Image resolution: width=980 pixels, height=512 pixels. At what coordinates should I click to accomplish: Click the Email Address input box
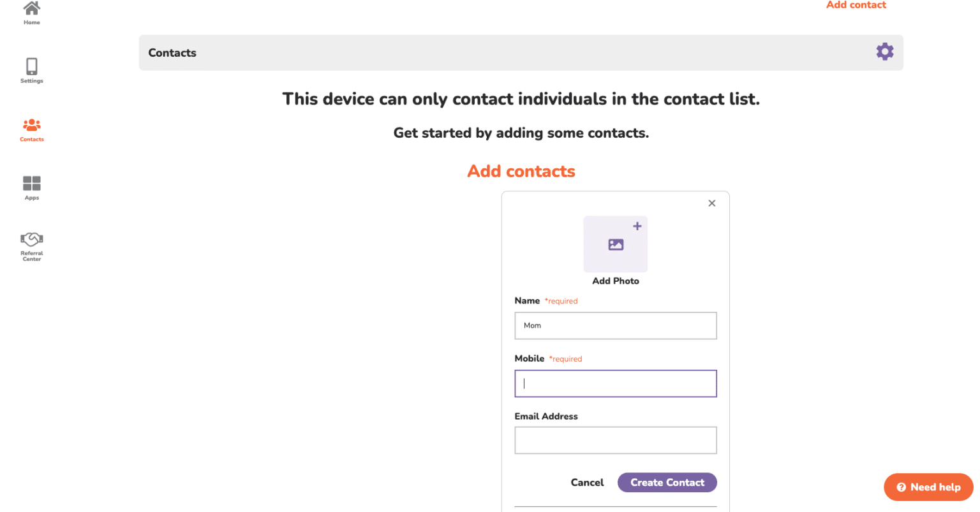(615, 441)
